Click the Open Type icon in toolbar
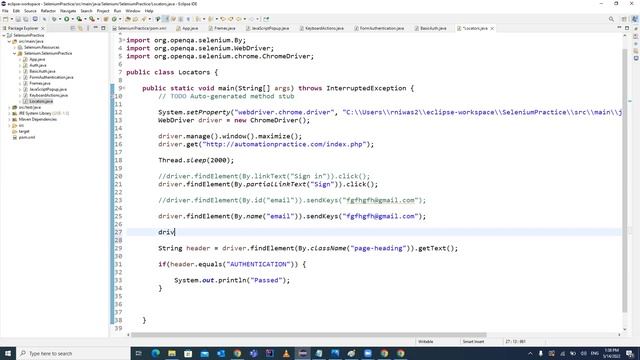 [128, 19]
